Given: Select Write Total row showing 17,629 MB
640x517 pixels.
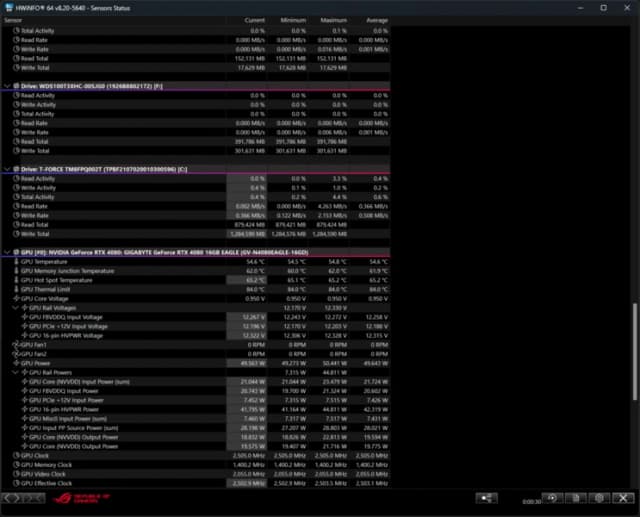Looking at the screenshot, I should pyautogui.click(x=196, y=68).
